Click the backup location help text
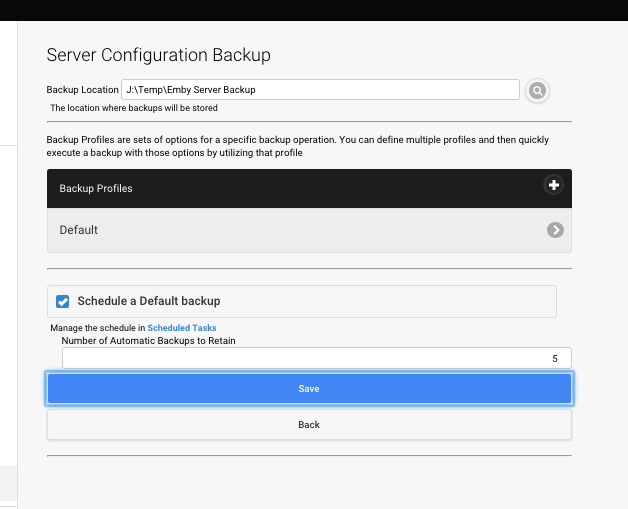 pyautogui.click(x=134, y=108)
